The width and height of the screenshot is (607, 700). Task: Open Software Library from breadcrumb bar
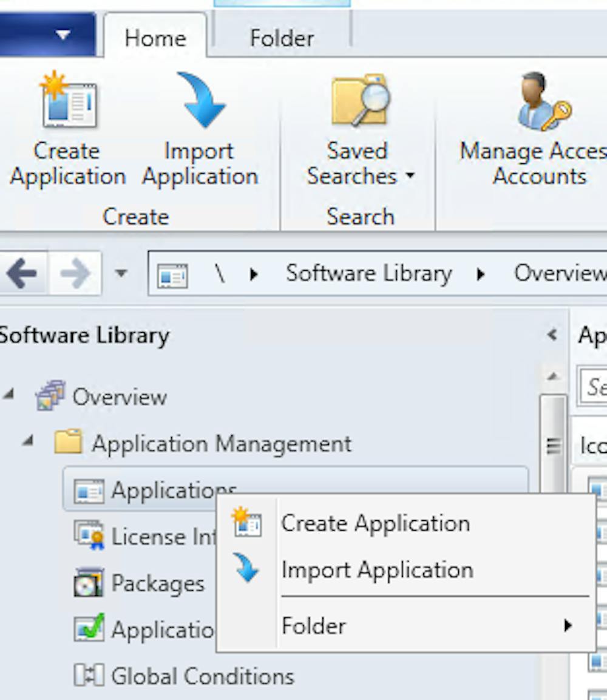pyautogui.click(x=368, y=273)
